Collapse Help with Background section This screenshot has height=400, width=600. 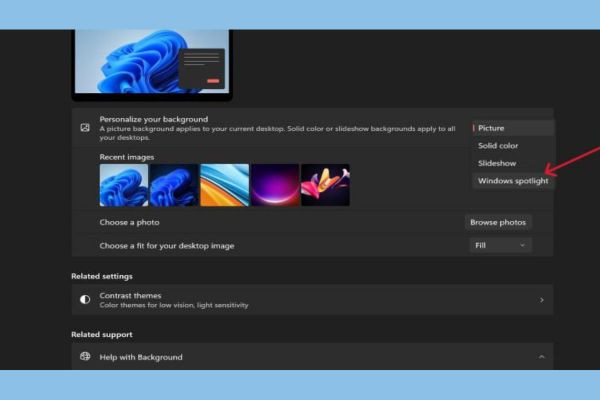(541, 357)
